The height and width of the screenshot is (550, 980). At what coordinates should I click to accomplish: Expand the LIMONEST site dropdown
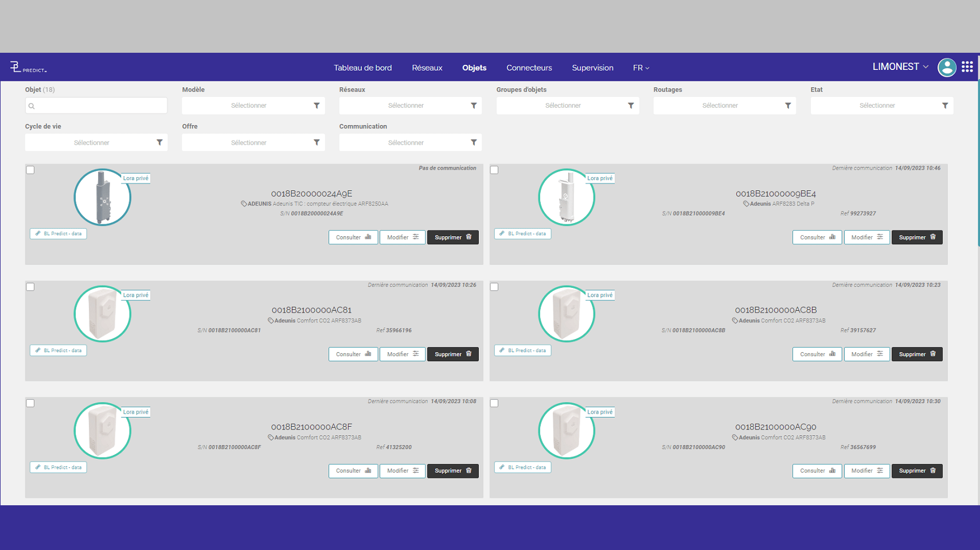(900, 67)
